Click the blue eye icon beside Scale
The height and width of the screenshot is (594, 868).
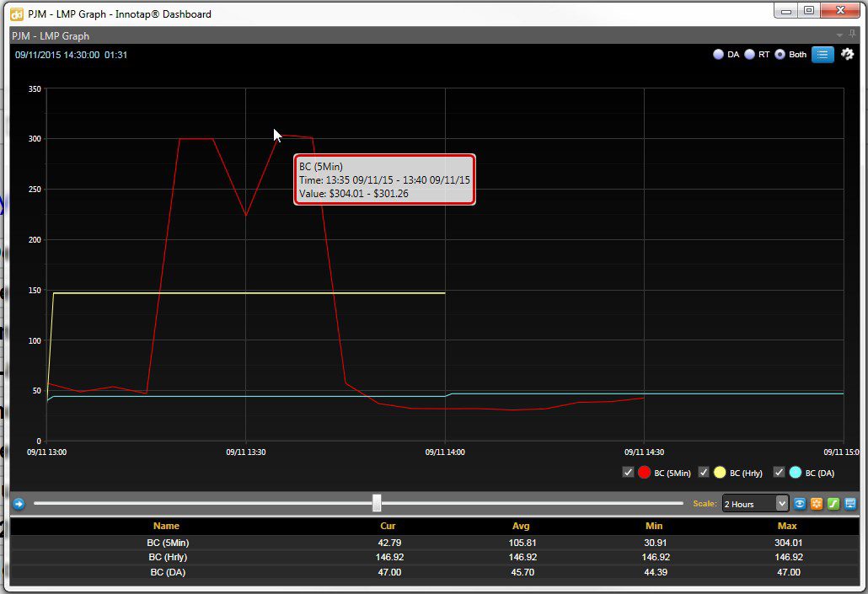pos(800,504)
